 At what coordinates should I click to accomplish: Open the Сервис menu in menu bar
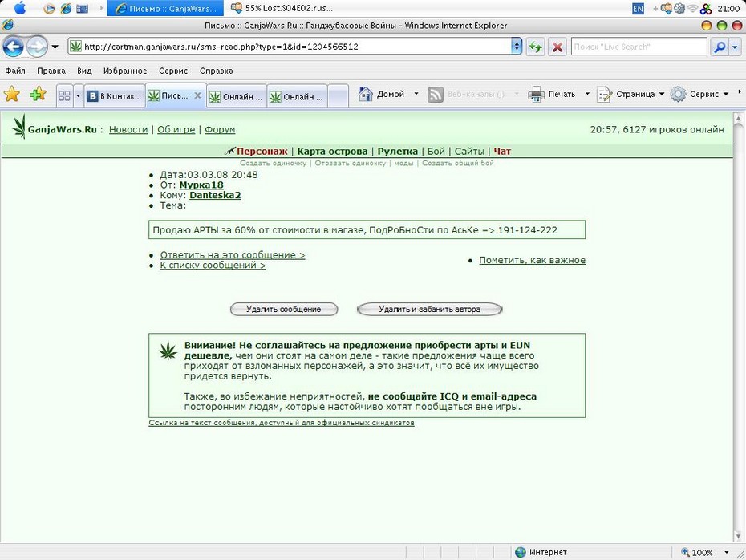(173, 71)
